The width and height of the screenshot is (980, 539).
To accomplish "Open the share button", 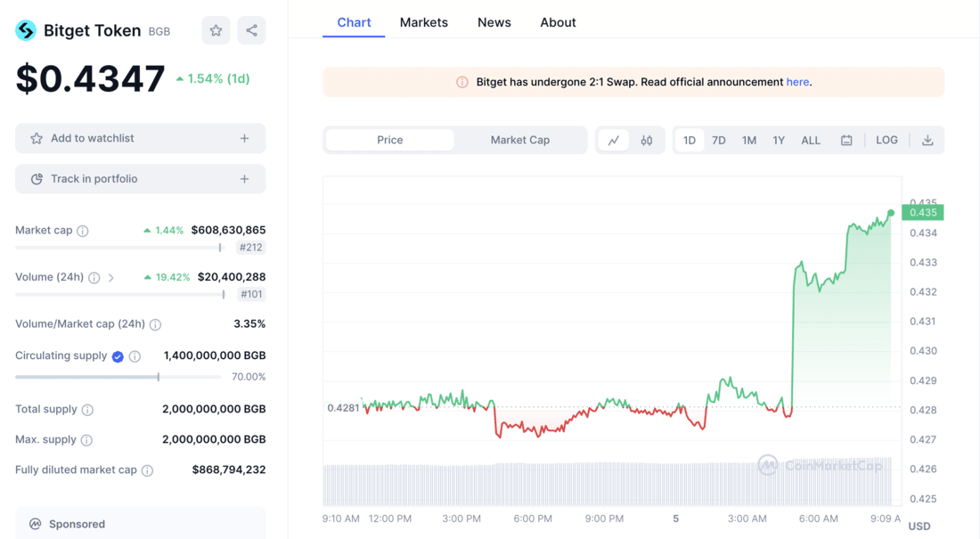I will click(x=251, y=30).
